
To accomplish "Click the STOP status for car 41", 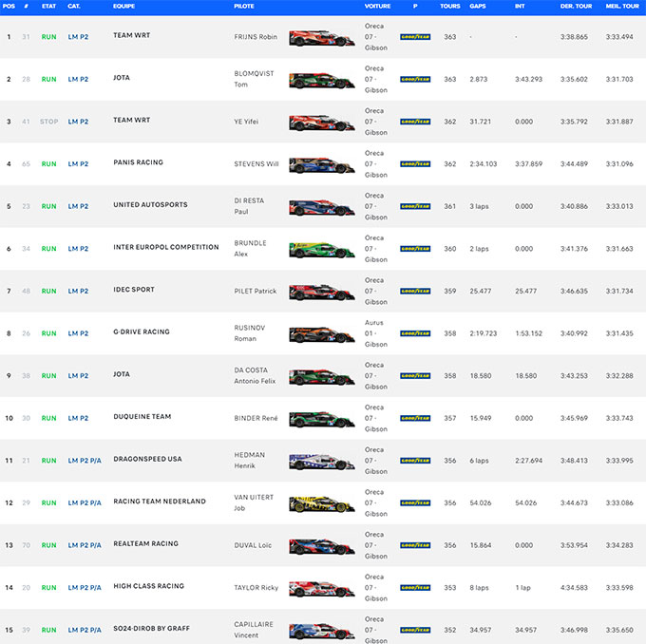I will click(48, 122).
